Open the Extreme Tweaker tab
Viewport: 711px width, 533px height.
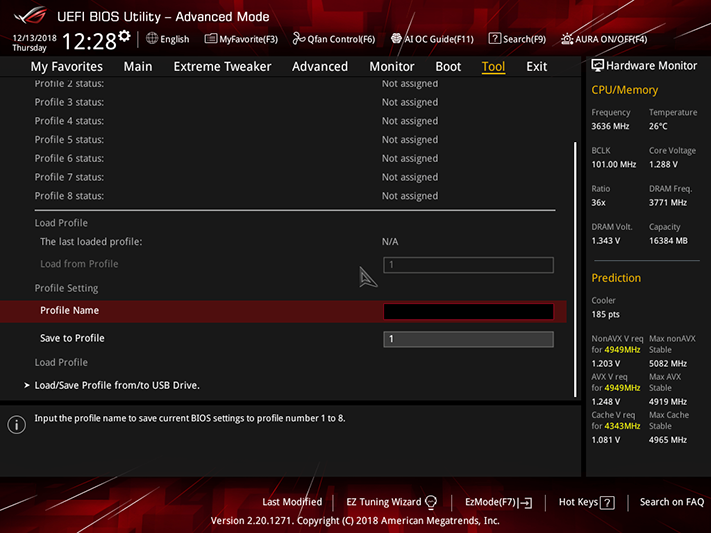[222, 67]
